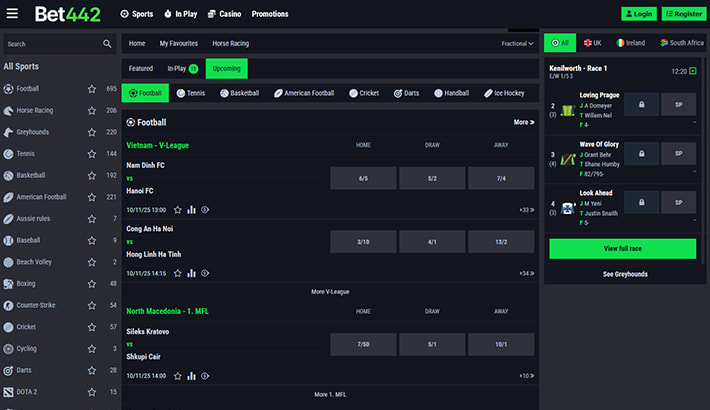Open the hamburger menu icon

12,14
